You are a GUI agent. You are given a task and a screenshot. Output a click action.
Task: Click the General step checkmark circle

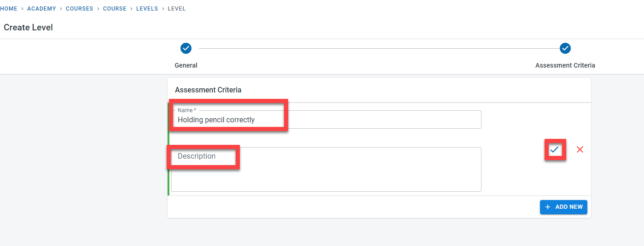(186, 48)
